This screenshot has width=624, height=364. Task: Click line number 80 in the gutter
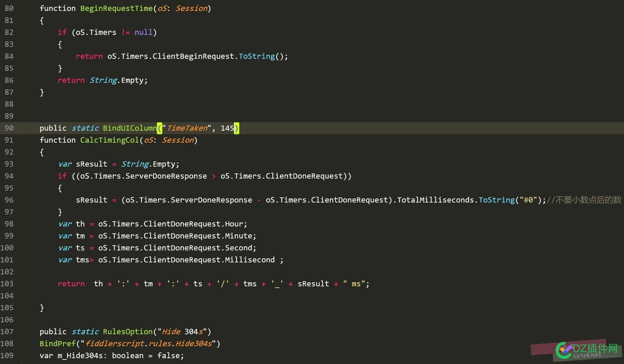tap(9, 8)
